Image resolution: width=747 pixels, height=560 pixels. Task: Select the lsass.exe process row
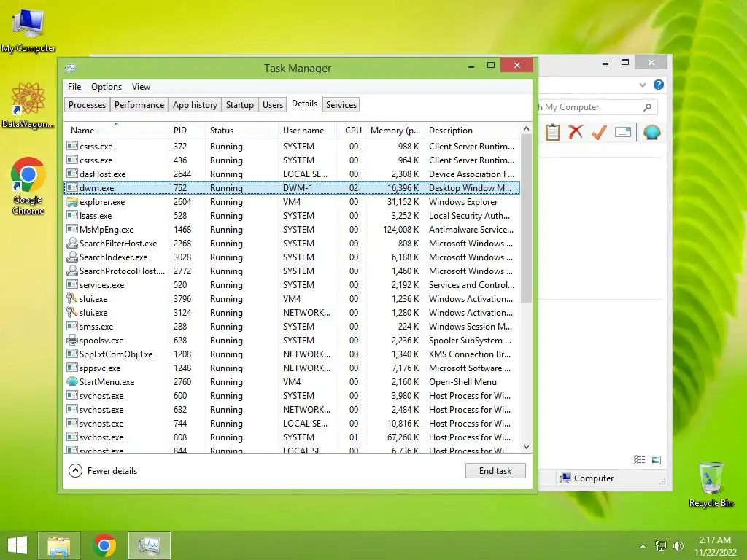292,216
